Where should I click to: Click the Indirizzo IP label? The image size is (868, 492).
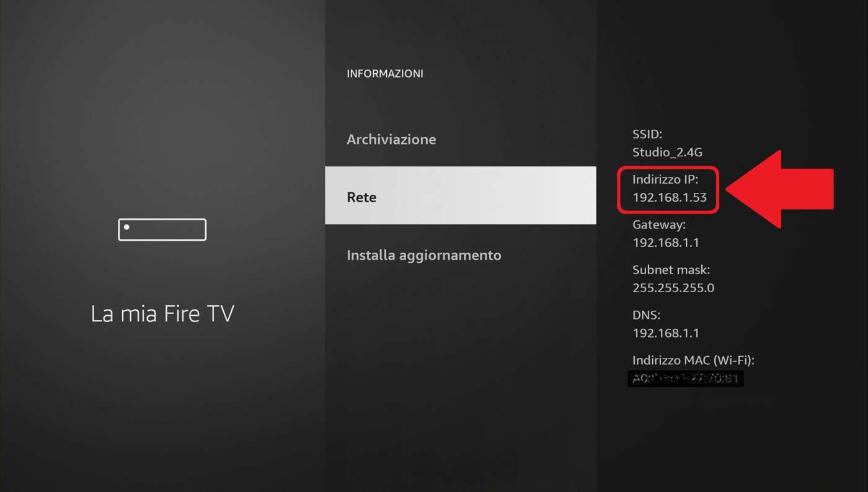[x=665, y=180]
